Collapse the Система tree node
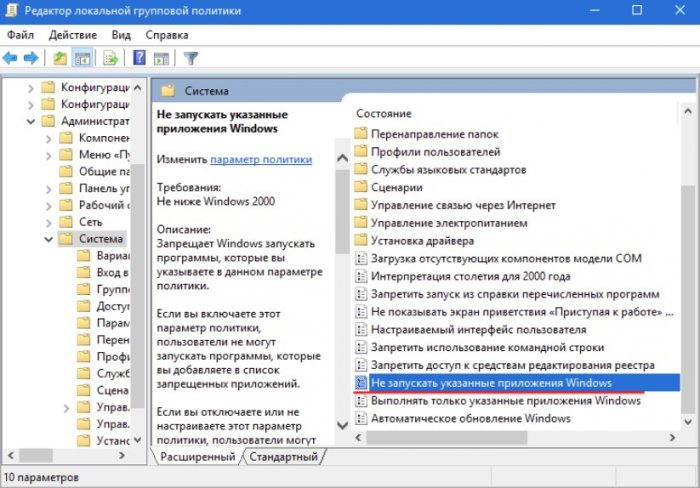700x488 pixels. (47, 239)
